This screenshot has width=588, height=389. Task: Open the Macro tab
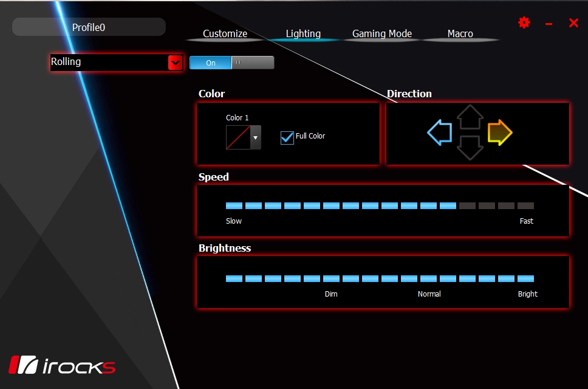coord(460,33)
